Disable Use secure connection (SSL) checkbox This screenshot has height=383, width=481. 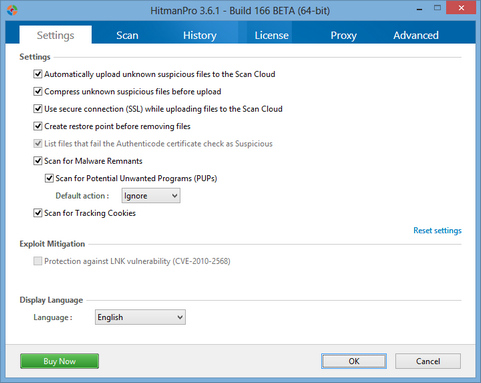click(38, 109)
